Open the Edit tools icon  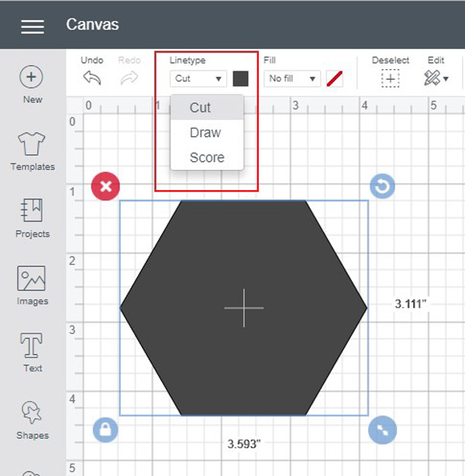click(432, 78)
